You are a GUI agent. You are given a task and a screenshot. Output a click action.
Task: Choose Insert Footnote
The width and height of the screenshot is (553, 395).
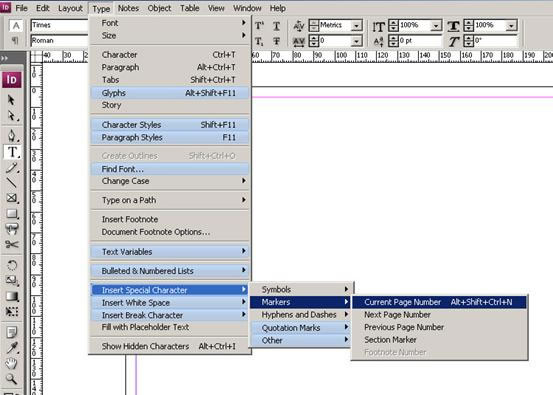(x=170, y=219)
